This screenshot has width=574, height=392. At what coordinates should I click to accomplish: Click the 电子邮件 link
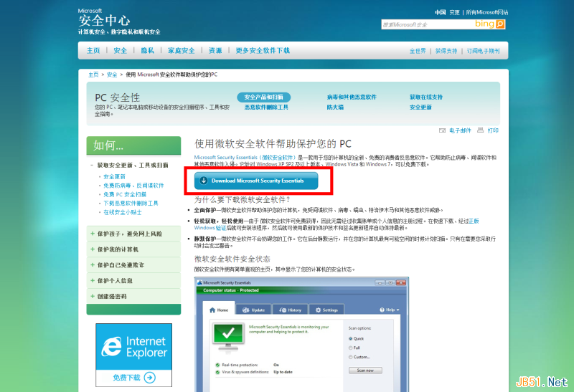(460, 130)
